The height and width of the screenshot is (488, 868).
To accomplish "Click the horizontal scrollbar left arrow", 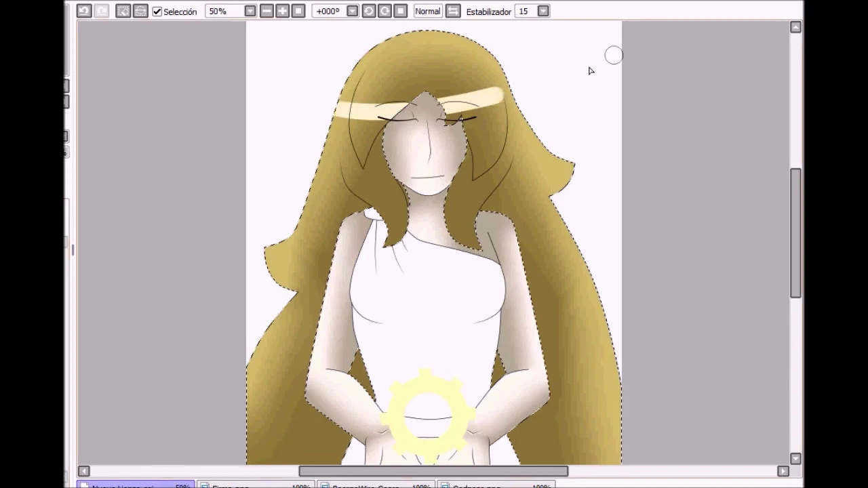I will [x=84, y=471].
